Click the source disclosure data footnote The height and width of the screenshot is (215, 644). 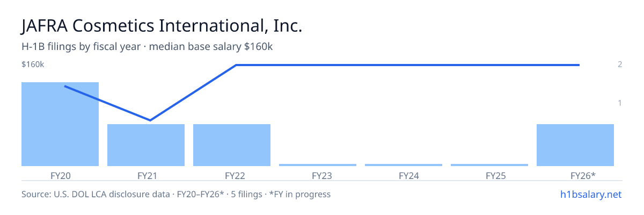click(x=176, y=194)
